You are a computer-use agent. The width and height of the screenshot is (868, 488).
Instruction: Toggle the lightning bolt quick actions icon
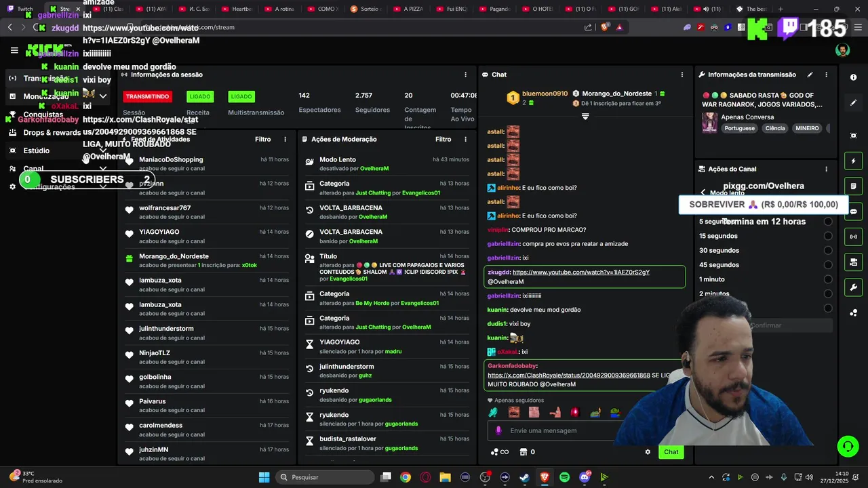[x=854, y=161]
